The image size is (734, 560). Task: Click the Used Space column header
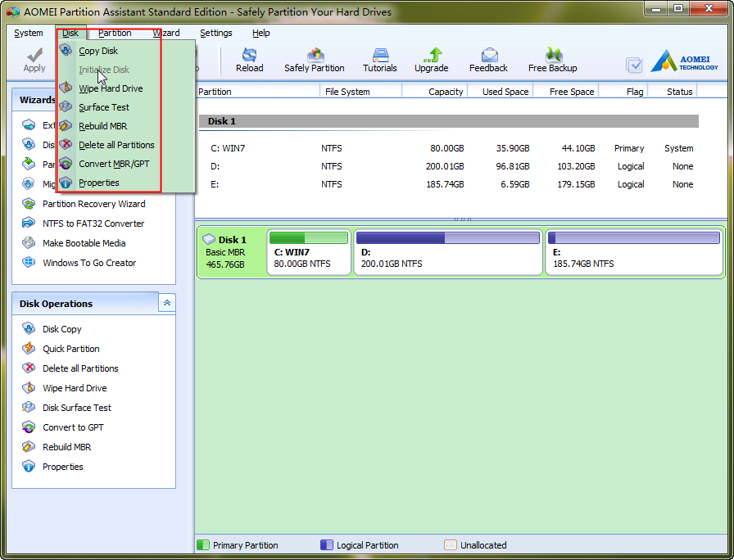[x=501, y=92]
